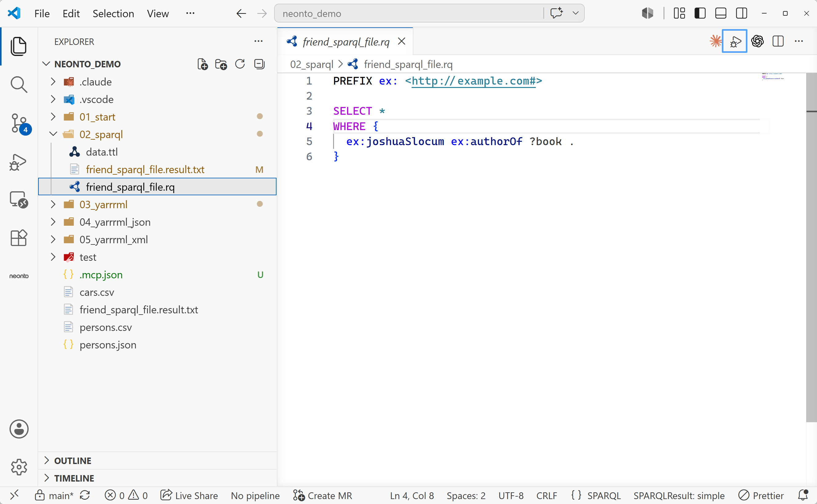This screenshot has width=817, height=504.
Task: Open the Source Control view
Action: pos(19,124)
